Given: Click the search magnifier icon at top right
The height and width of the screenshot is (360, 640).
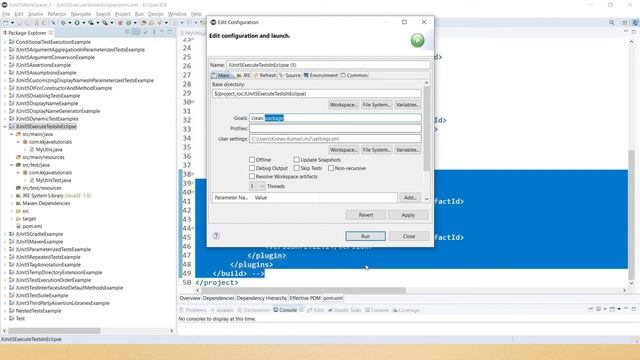Looking at the screenshot, I should coord(611,23).
